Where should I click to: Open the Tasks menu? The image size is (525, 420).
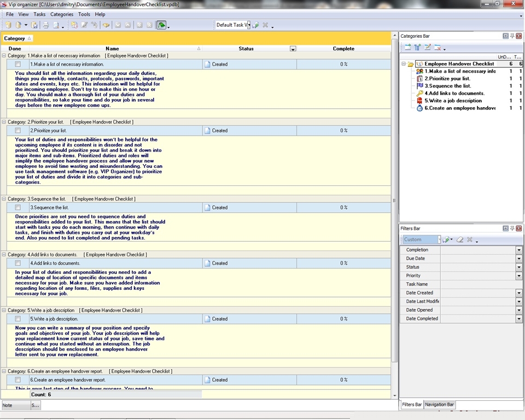pos(39,14)
